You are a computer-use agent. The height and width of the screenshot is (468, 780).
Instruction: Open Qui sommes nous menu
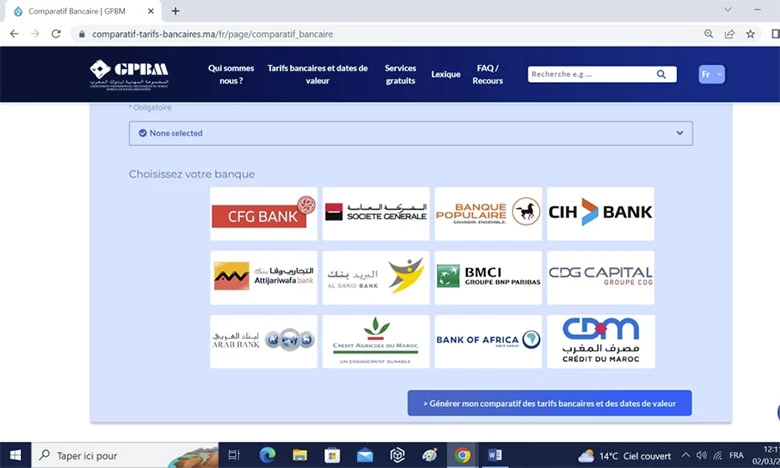[231, 75]
